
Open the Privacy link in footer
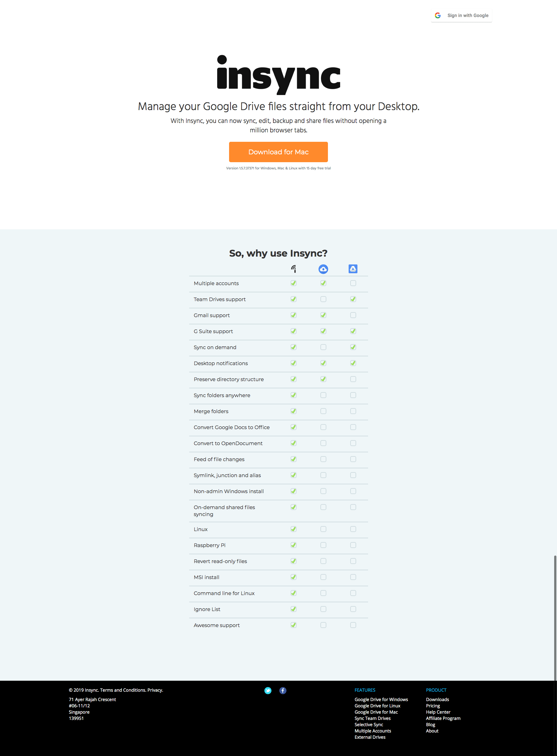coord(155,690)
